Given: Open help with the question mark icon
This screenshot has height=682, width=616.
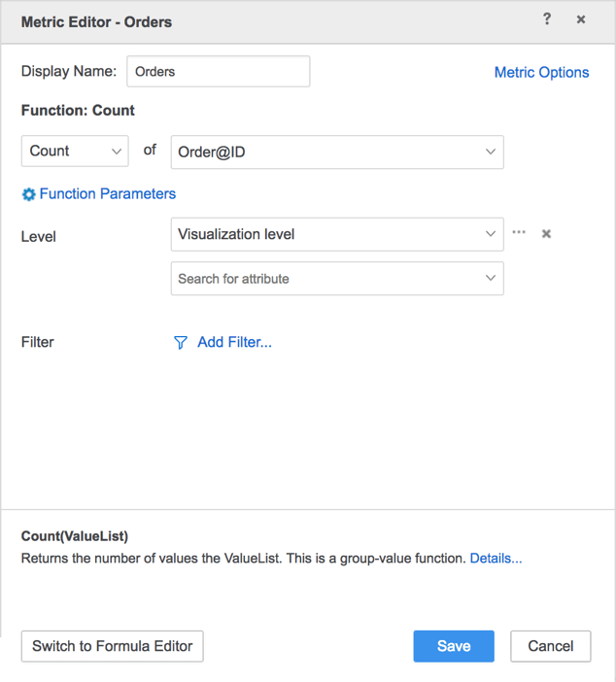Looking at the screenshot, I should [x=547, y=18].
